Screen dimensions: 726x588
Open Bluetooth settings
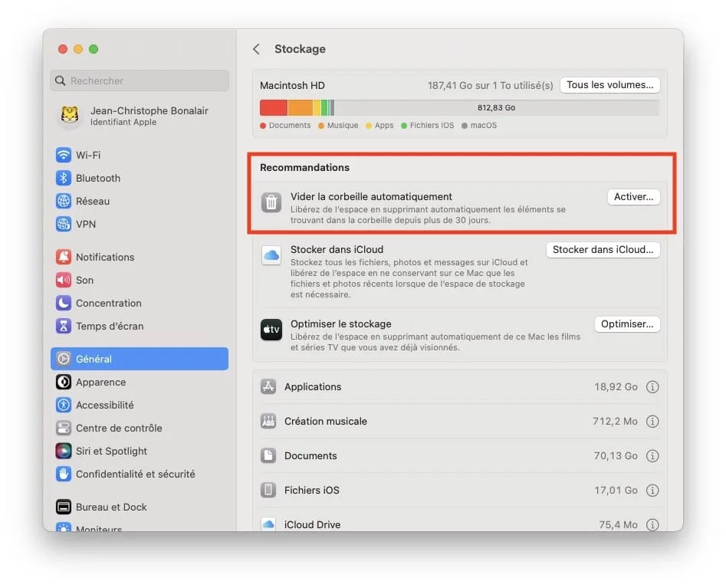tap(140, 179)
